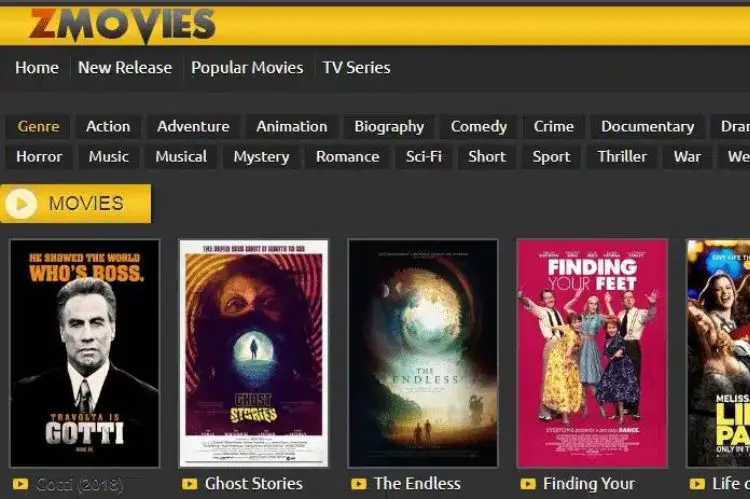Choose the Animation genre
Viewport: 750px width, 499px height.
pos(292,126)
